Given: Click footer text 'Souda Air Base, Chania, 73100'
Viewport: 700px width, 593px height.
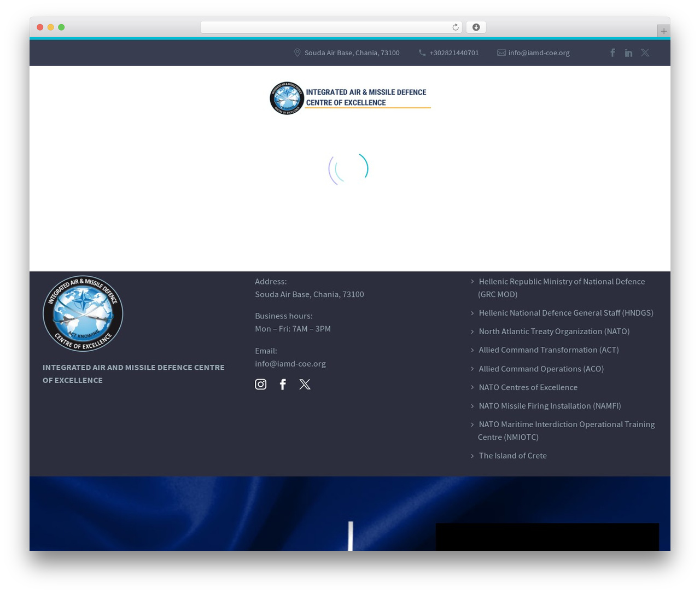Looking at the screenshot, I should 310,294.
